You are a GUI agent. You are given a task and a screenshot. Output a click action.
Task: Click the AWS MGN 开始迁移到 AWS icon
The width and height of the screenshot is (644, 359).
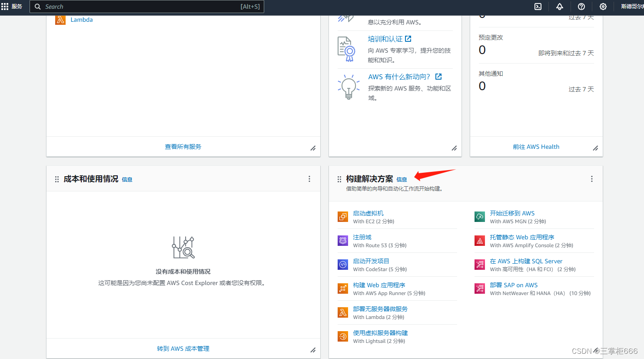pos(480,217)
